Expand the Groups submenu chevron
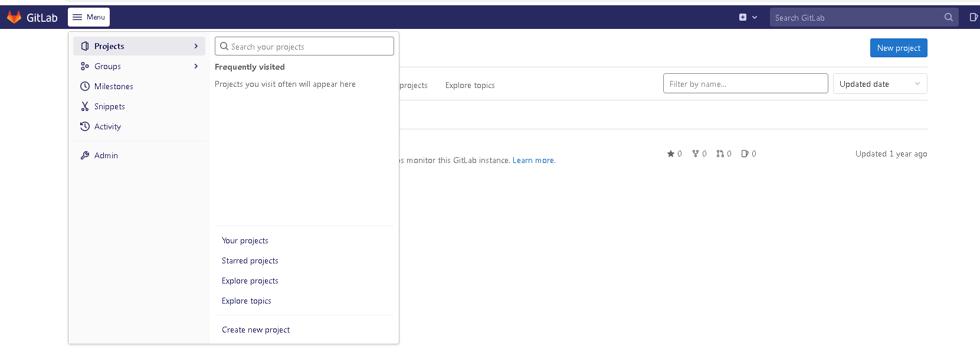Screen dimensions: 980x352 [x=196, y=66]
